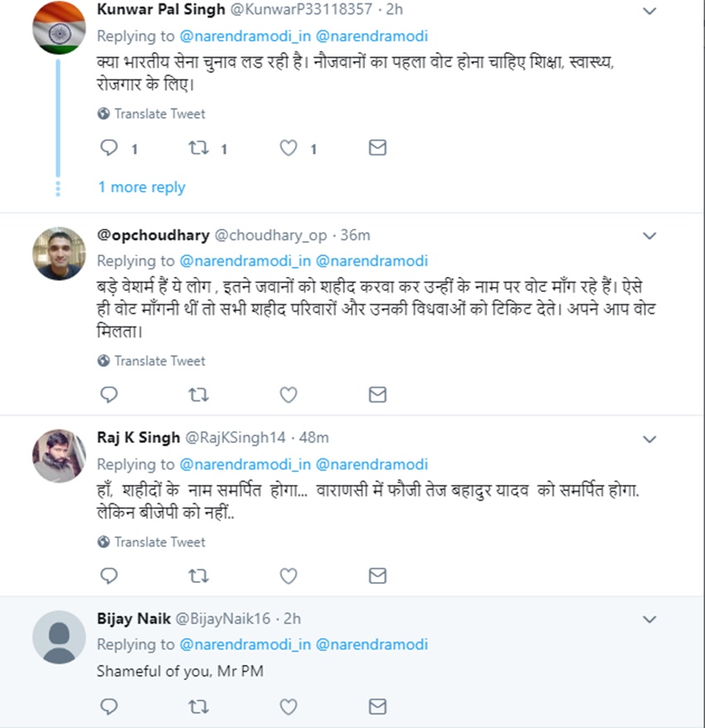Like the @opchoudhary tweet

click(x=288, y=395)
